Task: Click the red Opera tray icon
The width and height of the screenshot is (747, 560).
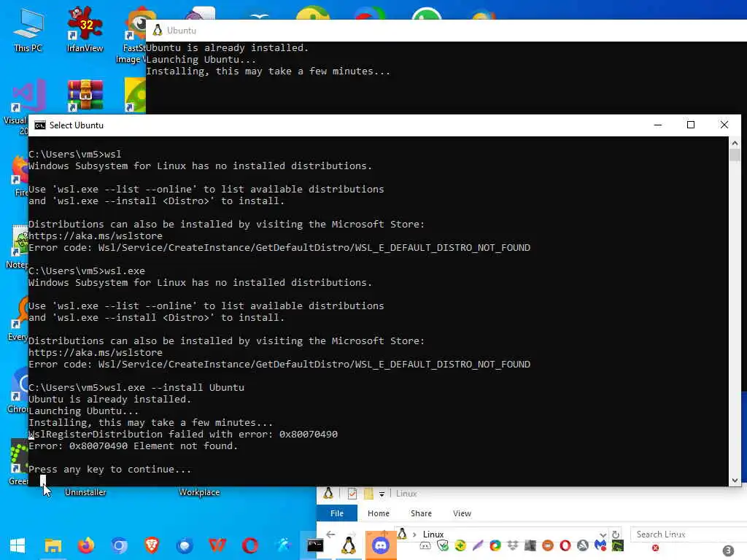Action: point(565,545)
